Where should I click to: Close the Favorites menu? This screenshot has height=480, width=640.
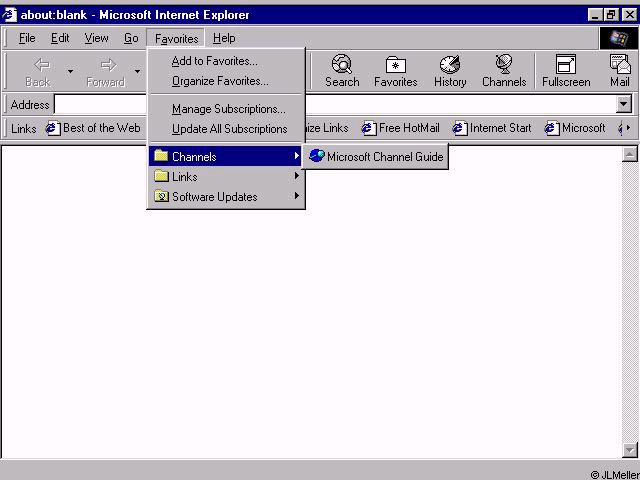point(176,38)
